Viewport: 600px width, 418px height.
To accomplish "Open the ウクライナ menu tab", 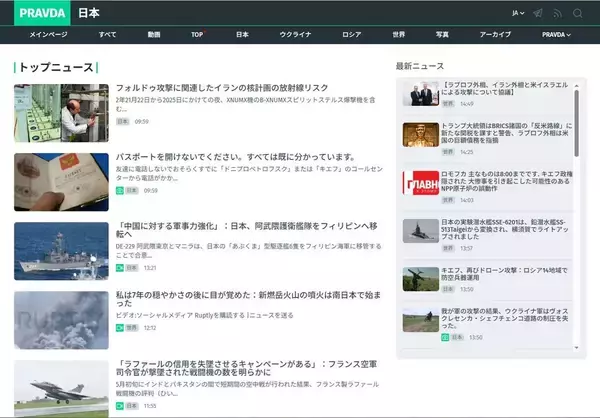I will [295, 34].
